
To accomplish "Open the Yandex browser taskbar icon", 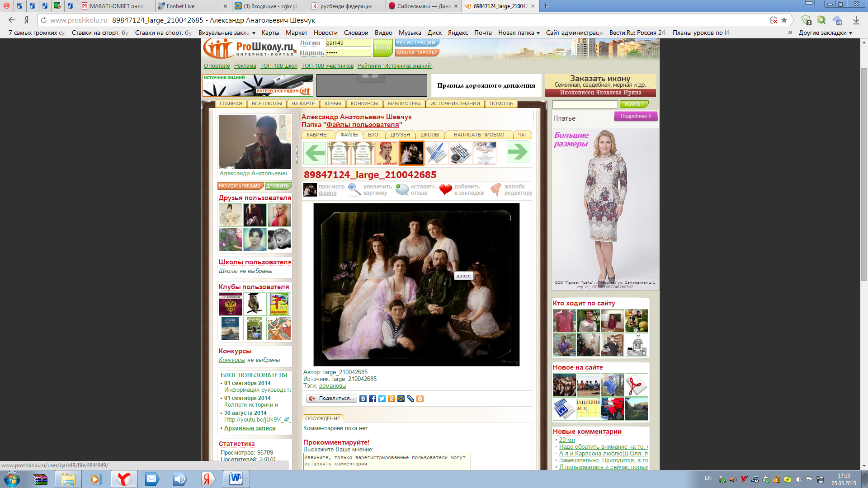I will point(124,479).
